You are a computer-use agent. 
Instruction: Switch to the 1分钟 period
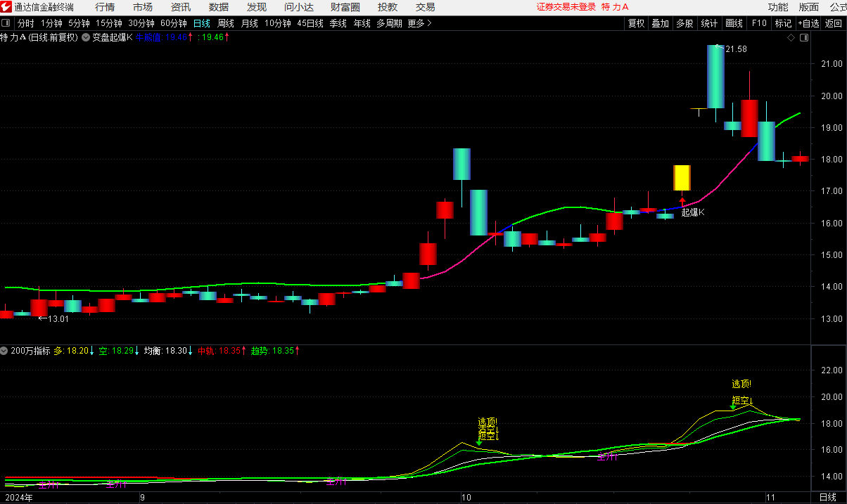click(51, 23)
